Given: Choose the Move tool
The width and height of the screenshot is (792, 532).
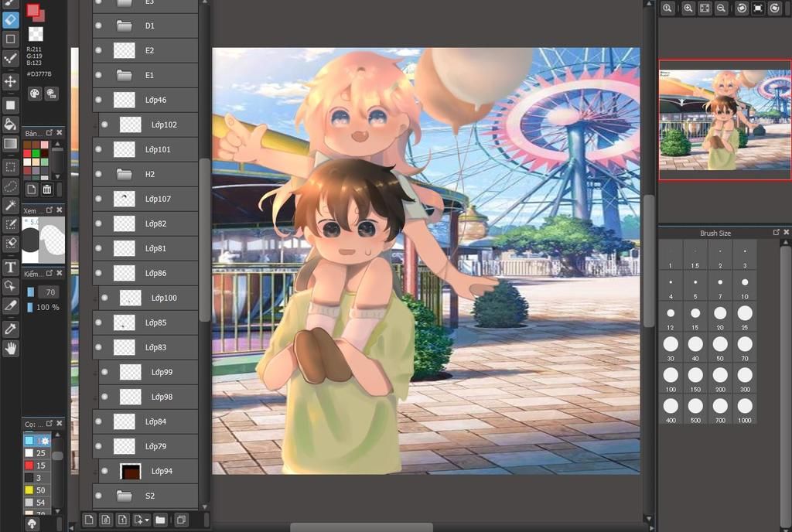Looking at the screenshot, I should (11, 80).
